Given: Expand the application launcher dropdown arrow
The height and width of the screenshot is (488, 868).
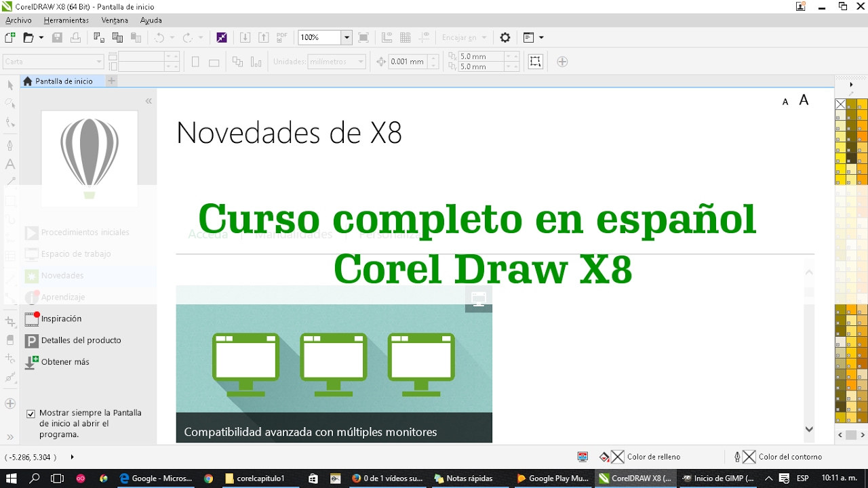Looking at the screenshot, I should click(x=541, y=38).
